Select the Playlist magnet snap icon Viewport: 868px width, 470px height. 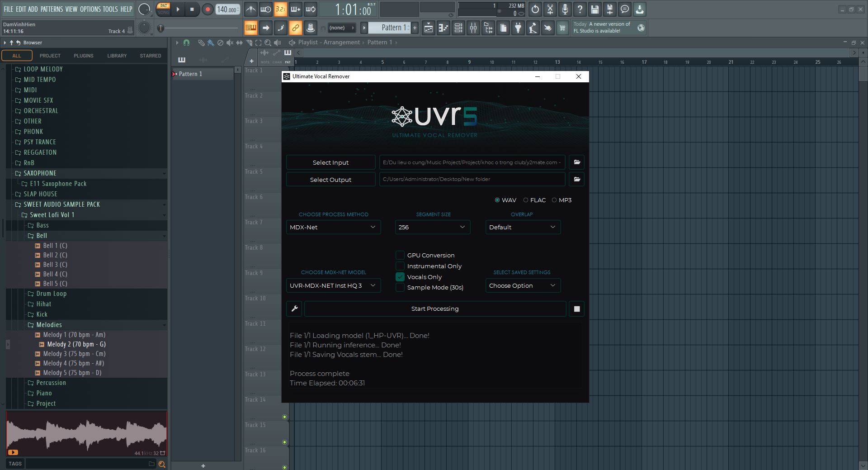186,43
